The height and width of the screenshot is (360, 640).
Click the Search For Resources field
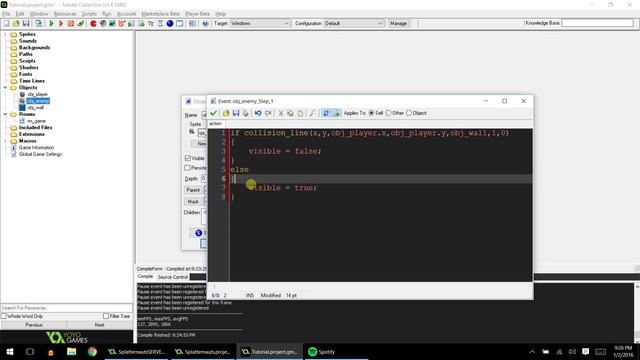coord(67,308)
